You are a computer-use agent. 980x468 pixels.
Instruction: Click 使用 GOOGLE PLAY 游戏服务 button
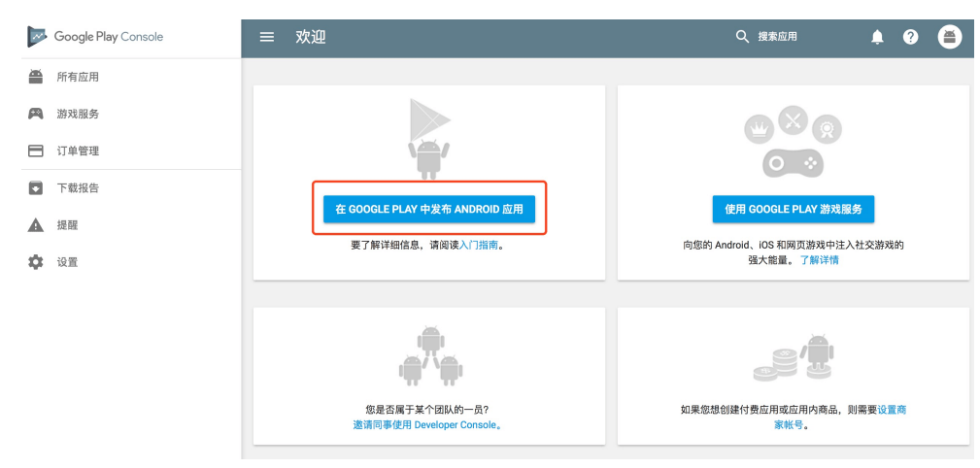794,209
